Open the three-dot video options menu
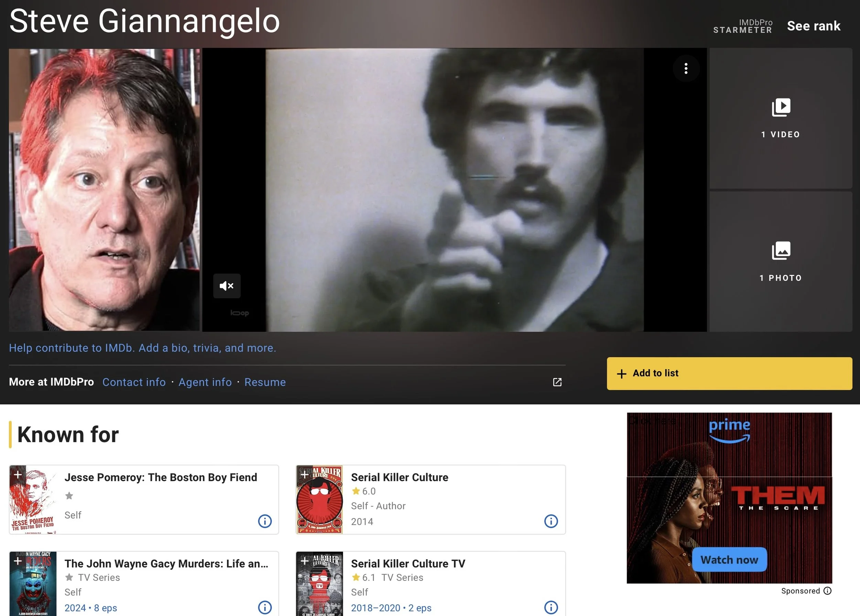 point(686,69)
